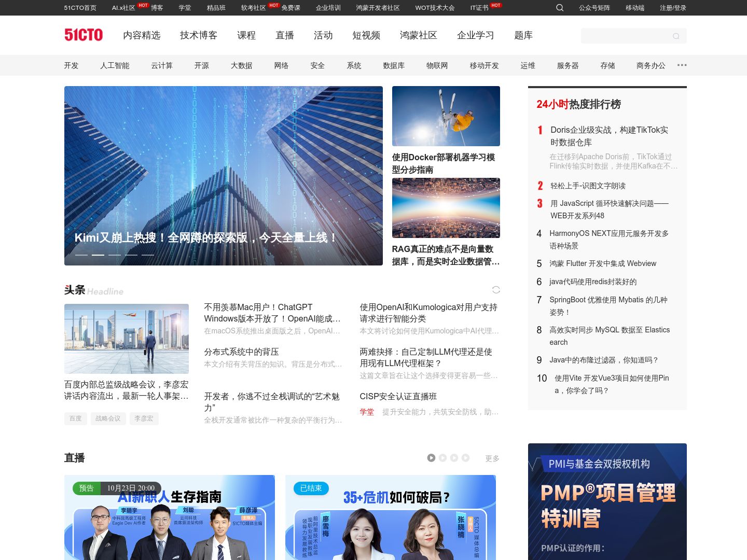Select the 开发 category tab
The height and width of the screenshot is (560, 747).
pos(71,65)
